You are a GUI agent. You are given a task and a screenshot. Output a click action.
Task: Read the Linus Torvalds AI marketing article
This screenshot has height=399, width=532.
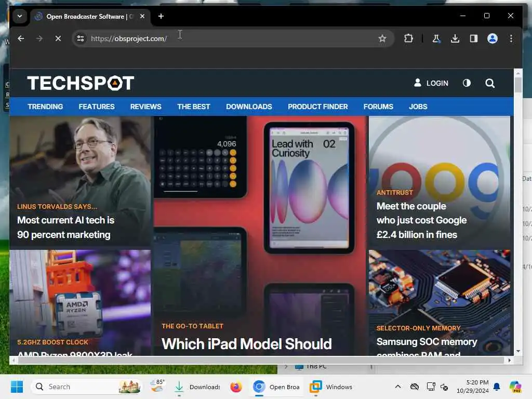[x=65, y=228]
